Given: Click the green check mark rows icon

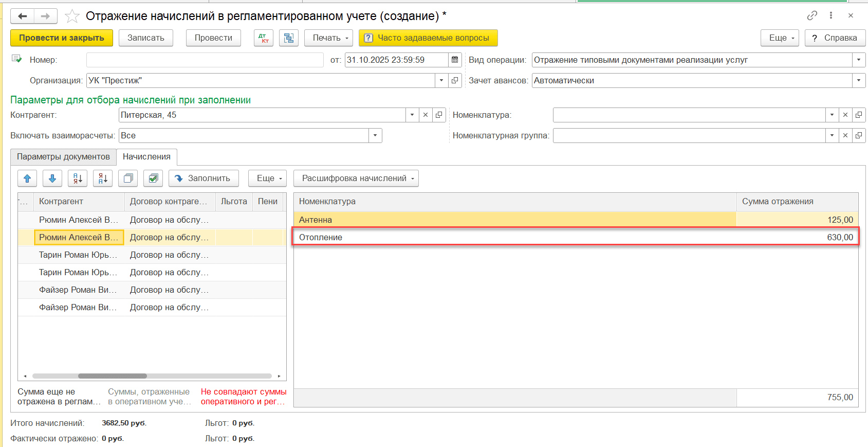Looking at the screenshot, I should pos(153,178).
